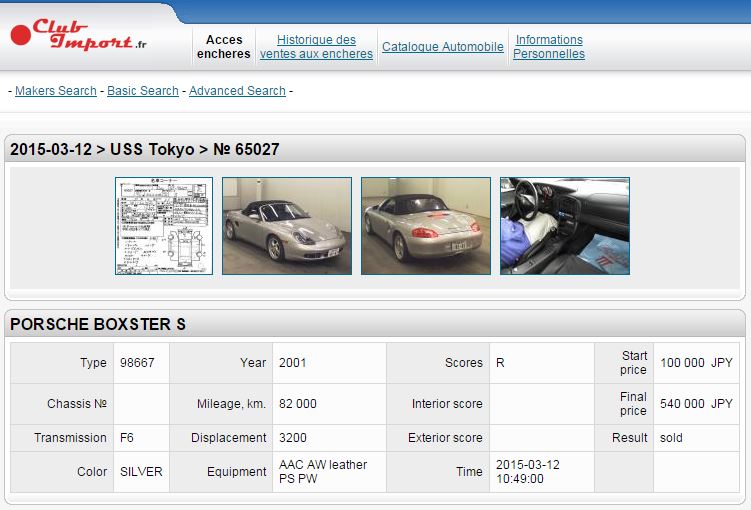Open the interior photo thumbnail
This screenshot has width=751, height=510.
coord(564,226)
